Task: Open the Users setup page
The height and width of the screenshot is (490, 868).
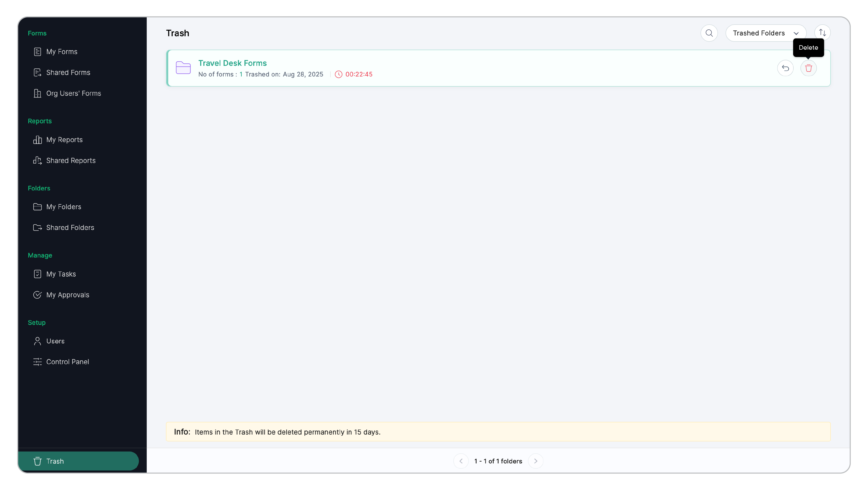Action: [55, 341]
